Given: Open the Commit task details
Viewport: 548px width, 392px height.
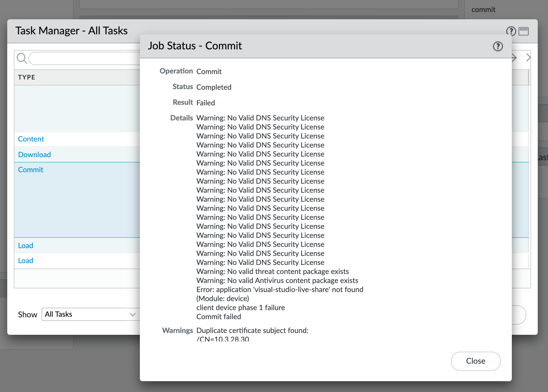Looking at the screenshot, I should tap(30, 170).
